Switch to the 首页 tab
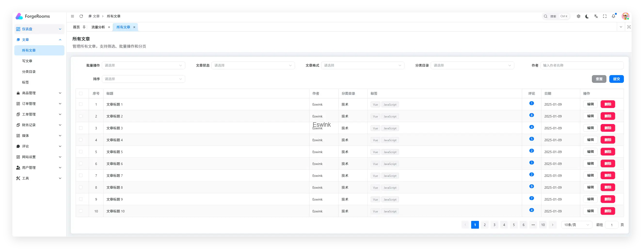 [76, 27]
